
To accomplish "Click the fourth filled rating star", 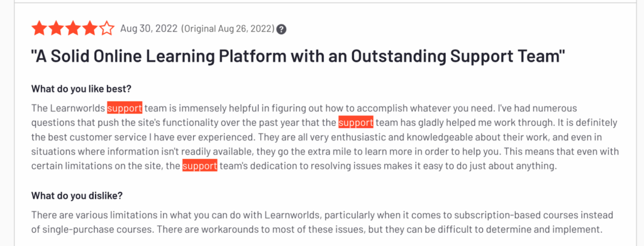I will [89, 29].
